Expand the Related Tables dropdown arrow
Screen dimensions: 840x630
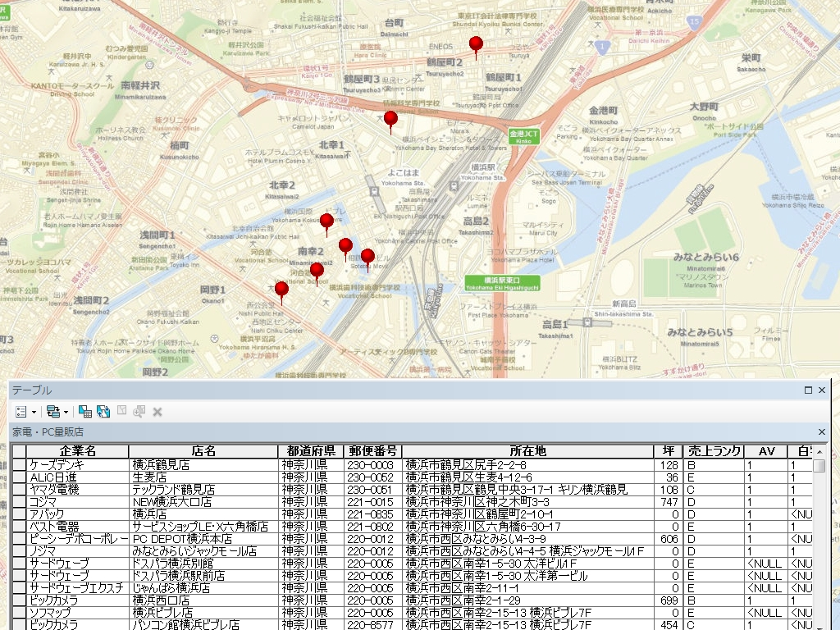pyautogui.click(x=66, y=412)
